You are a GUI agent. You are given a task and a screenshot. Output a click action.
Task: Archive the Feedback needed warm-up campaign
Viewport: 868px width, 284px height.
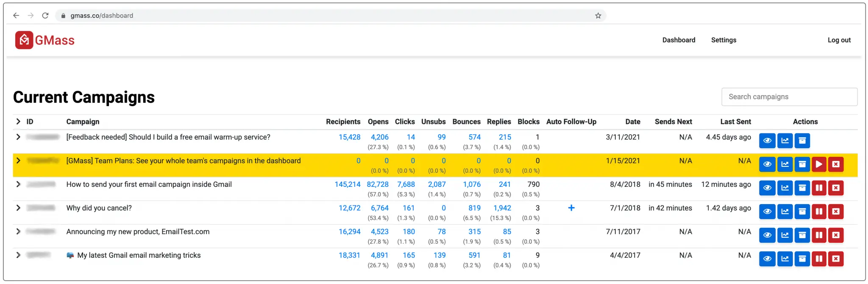pos(802,141)
